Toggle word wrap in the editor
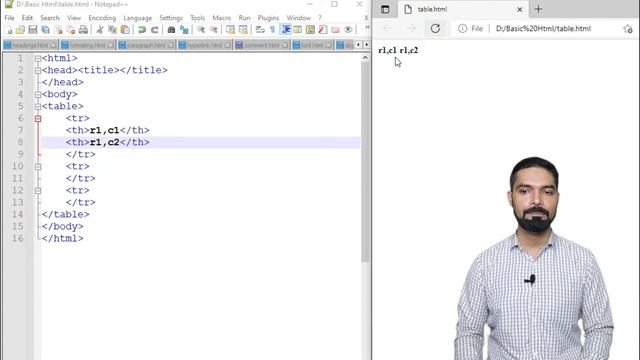 260,30
